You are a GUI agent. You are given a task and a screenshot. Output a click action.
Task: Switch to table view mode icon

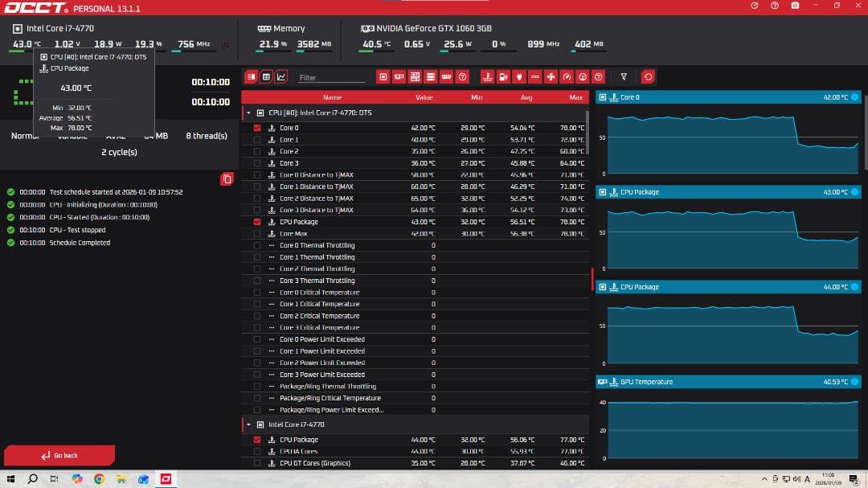tap(266, 77)
